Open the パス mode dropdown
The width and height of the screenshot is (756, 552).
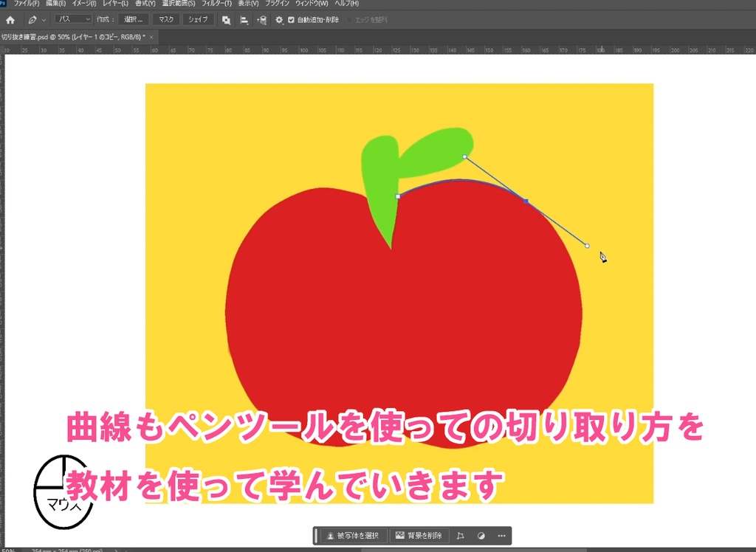coord(74,20)
